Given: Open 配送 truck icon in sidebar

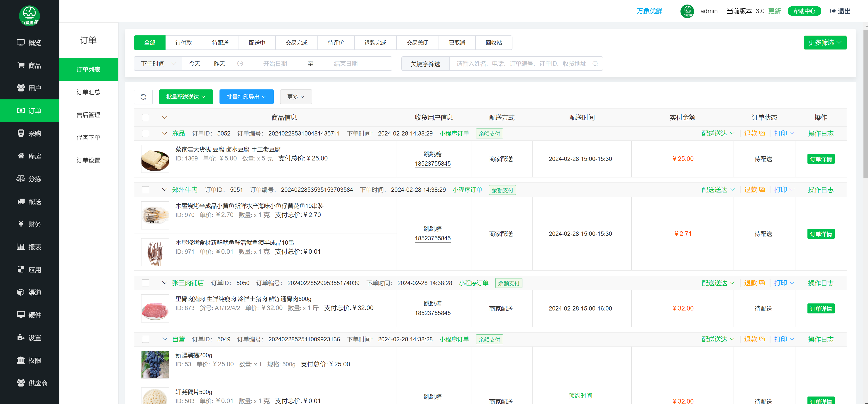Looking at the screenshot, I should 21,201.
